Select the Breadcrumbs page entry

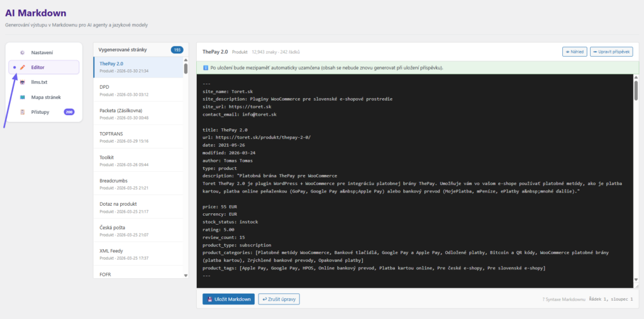click(138, 184)
